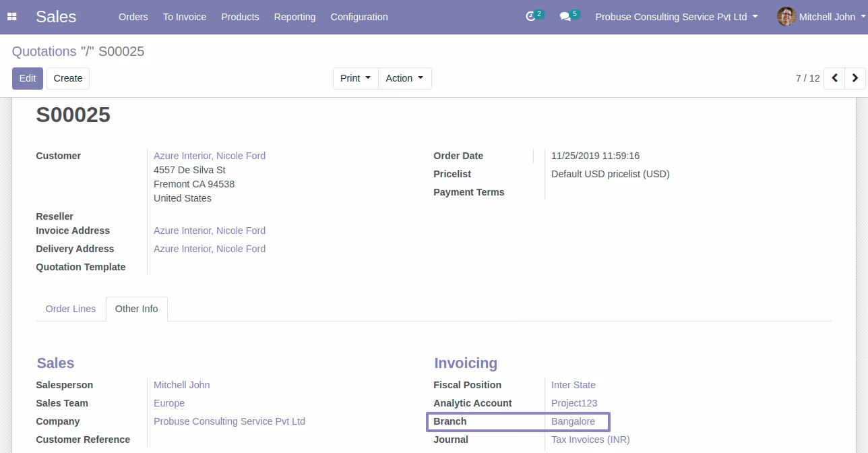Switch to the Order Lines tab

71,309
